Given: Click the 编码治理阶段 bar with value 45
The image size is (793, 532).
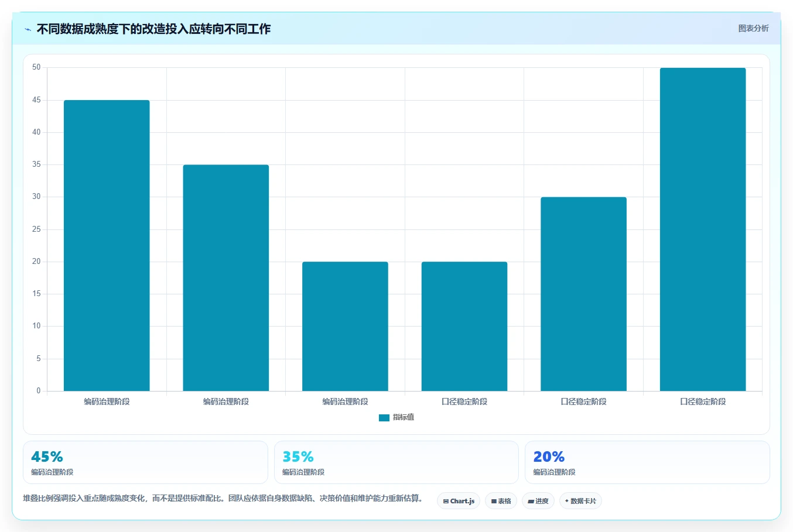Looking at the screenshot, I should pyautogui.click(x=107, y=245).
